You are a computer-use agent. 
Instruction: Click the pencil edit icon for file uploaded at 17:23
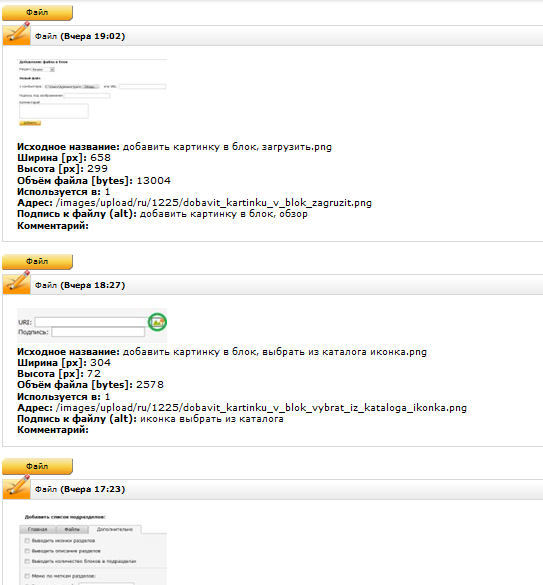point(16,487)
